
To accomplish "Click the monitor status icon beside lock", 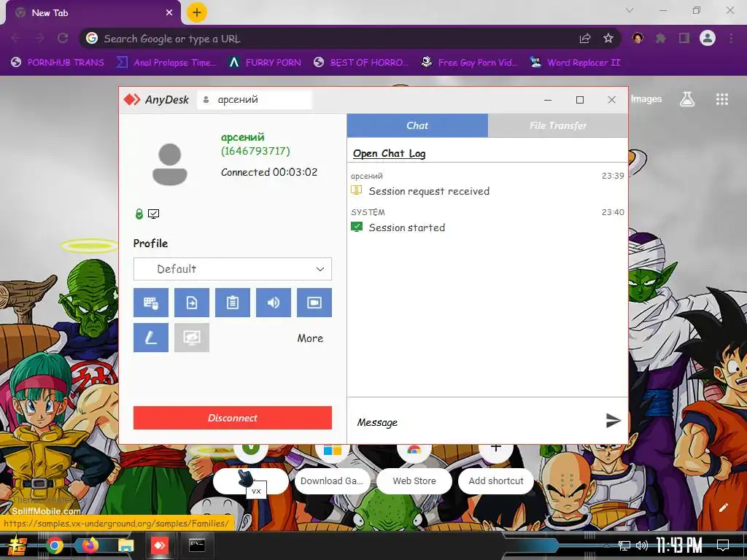I will click(x=153, y=214).
